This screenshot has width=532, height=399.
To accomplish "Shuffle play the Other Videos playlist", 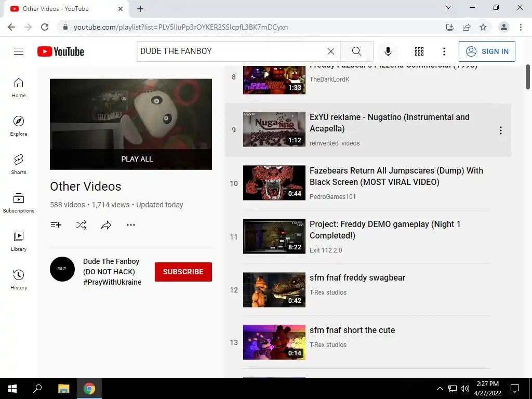I will pos(81,224).
